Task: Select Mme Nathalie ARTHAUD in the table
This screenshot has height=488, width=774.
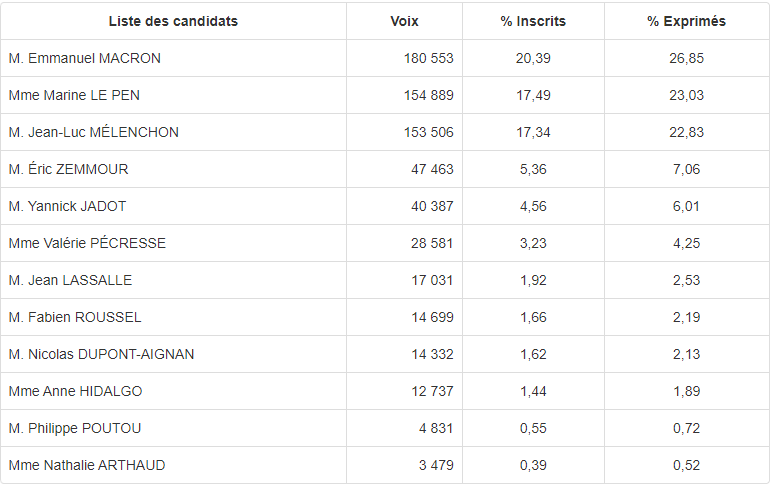Action: coord(87,465)
